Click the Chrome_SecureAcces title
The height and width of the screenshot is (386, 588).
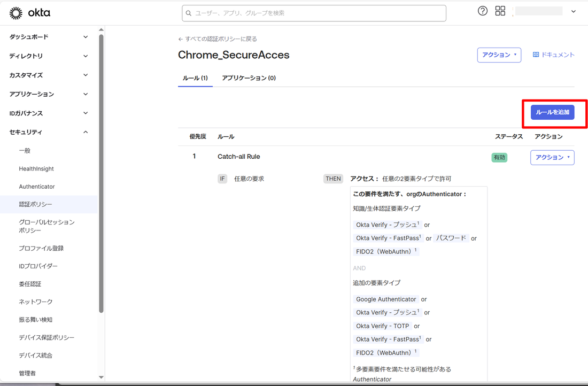[234, 55]
